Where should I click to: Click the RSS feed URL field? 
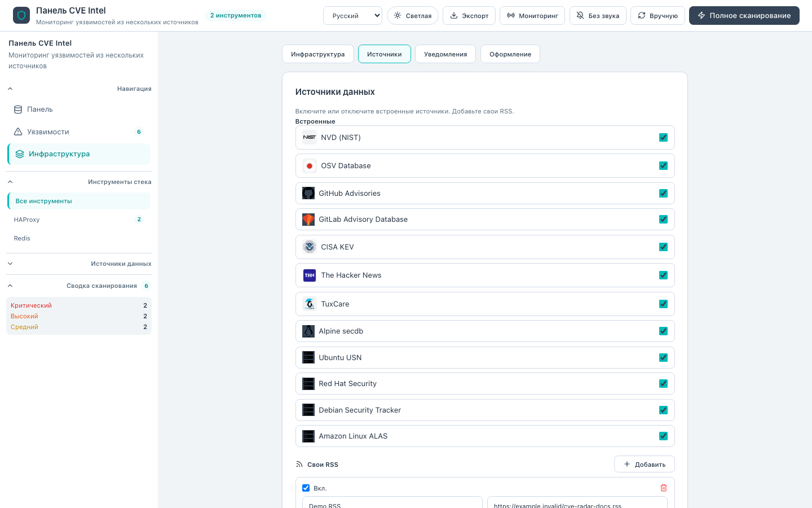tap(577, 502)
